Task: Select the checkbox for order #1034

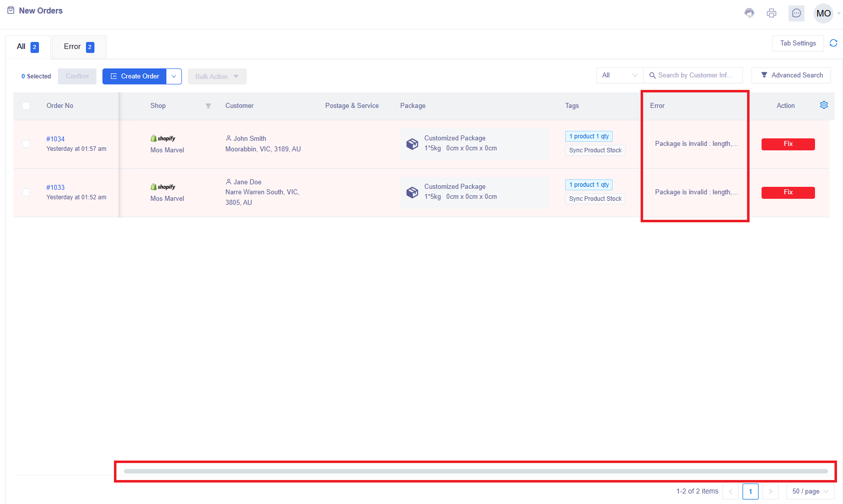Action: [x=26, y=144]
